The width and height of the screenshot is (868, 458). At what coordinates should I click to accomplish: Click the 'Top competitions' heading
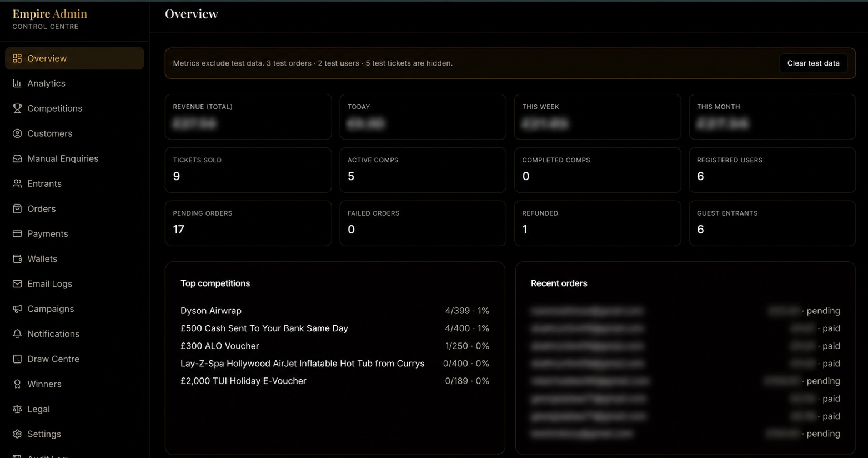pos(215,283)
